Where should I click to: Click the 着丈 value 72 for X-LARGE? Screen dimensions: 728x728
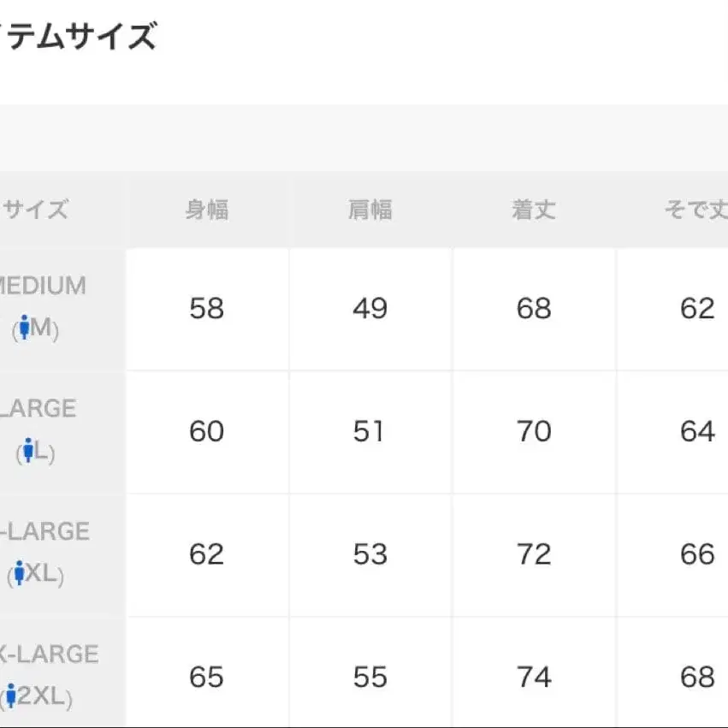click(x=534, y=554)
